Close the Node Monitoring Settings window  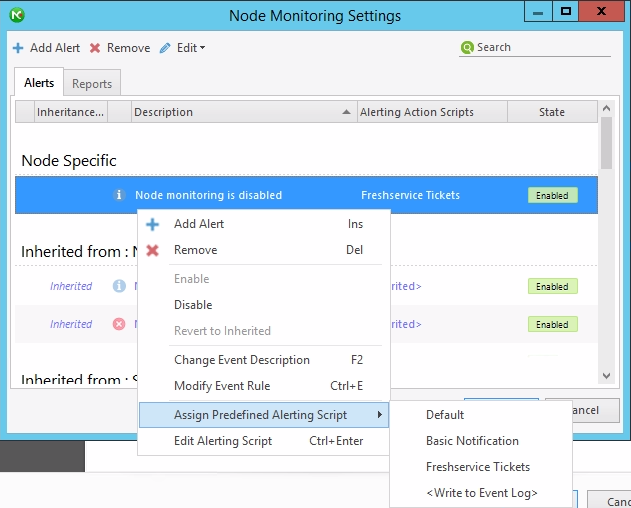(x=602, y=11)
